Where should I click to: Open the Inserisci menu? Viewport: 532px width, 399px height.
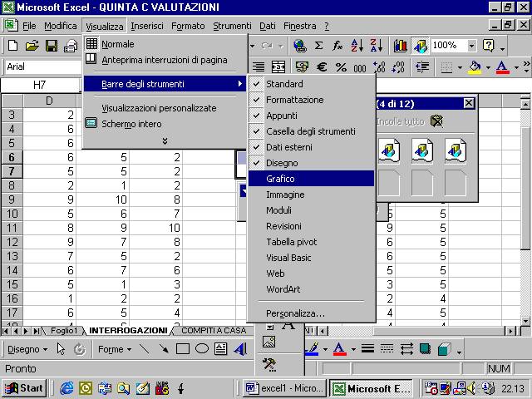[x=147, y=26]
